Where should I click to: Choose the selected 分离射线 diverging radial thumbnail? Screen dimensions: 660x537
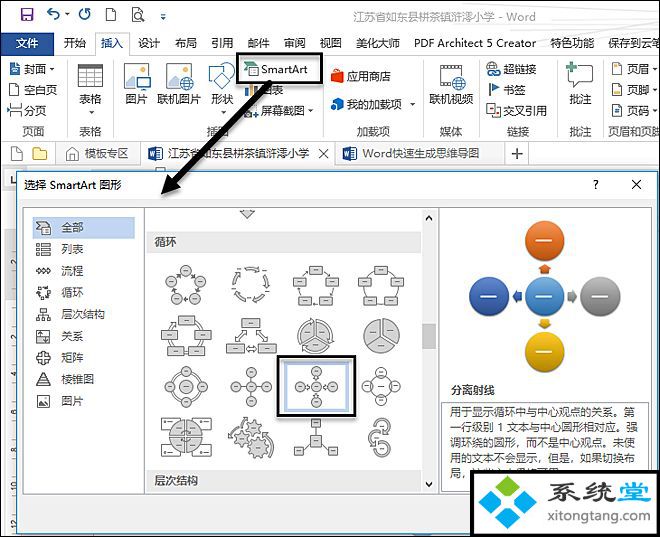316,386
